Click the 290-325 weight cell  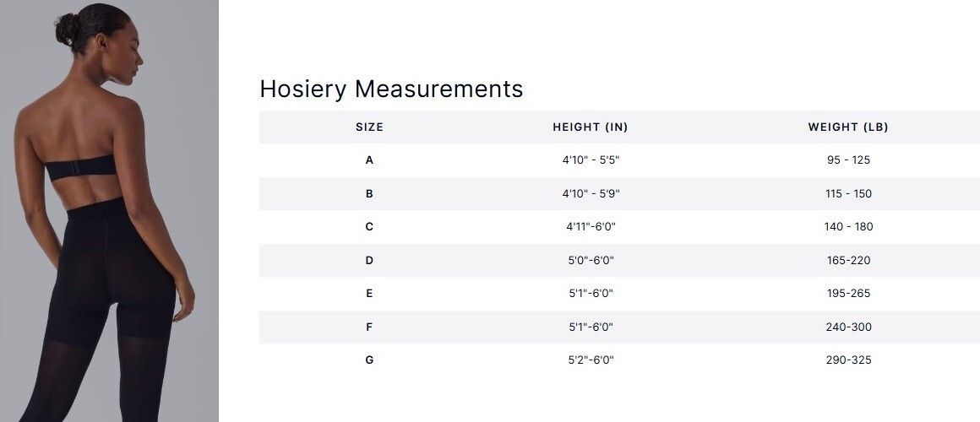coord(848,360)
